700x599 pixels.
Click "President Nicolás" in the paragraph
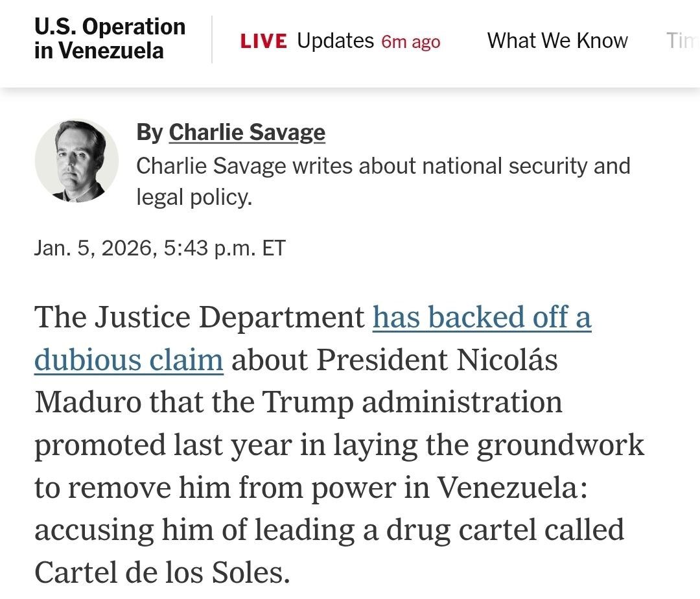[x=437, y=360]
